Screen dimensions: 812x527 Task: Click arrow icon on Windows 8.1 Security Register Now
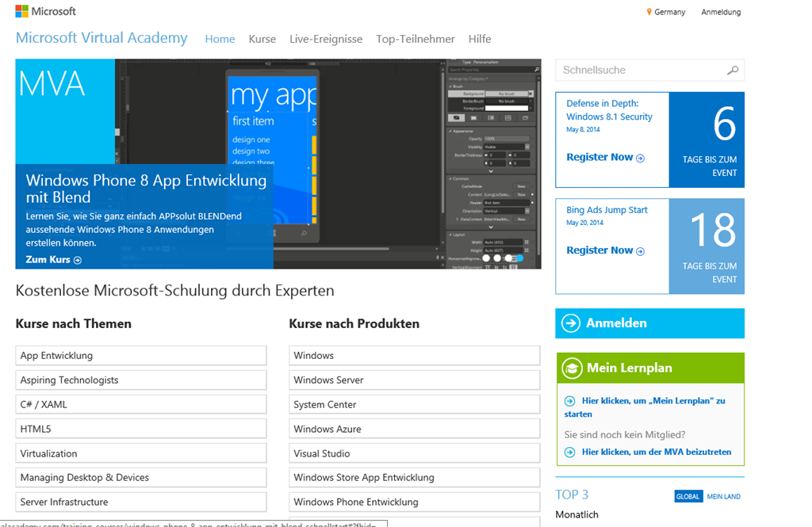pos(640,158)
